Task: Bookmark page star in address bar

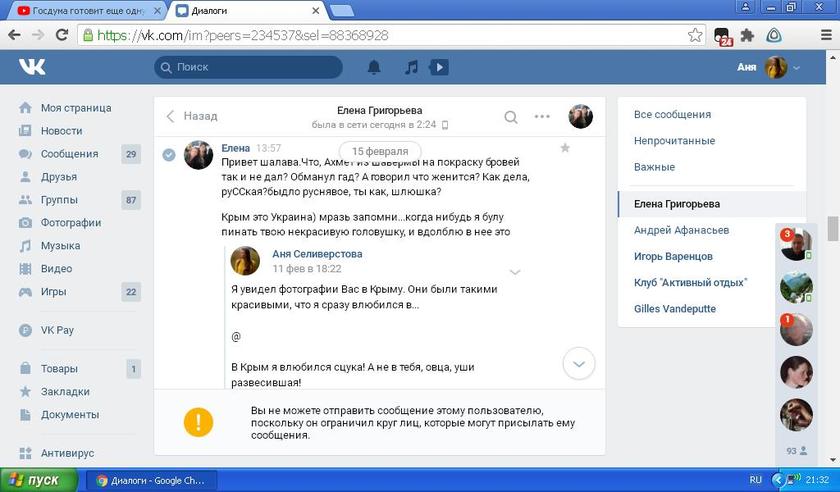Action: [695, 35]
